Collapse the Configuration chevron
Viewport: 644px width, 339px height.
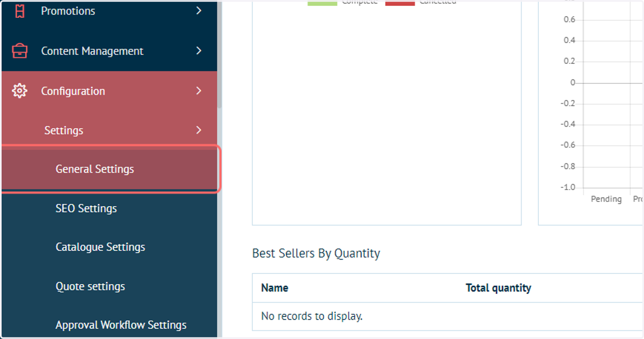click(x=199, y=91)
